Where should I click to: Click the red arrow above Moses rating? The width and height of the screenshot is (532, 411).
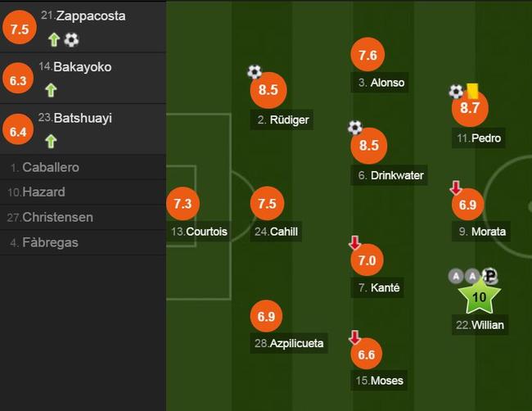click(x=355, y=337)
